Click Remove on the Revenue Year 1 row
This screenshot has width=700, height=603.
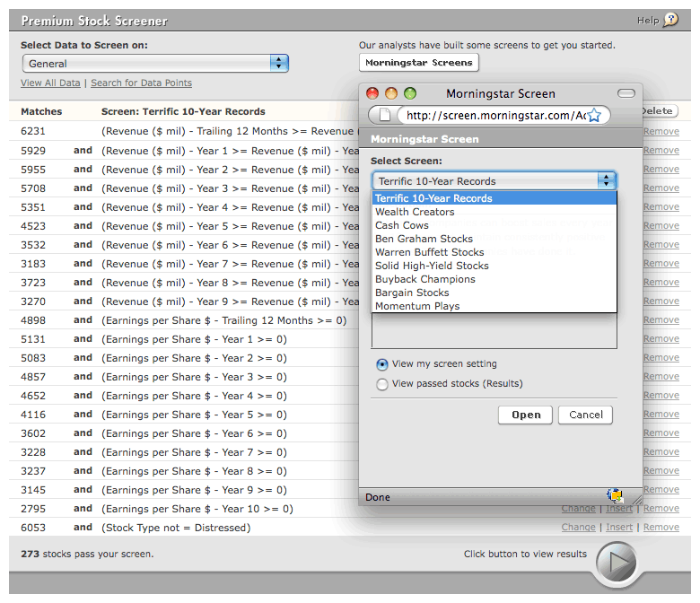[x=661, y=150]
